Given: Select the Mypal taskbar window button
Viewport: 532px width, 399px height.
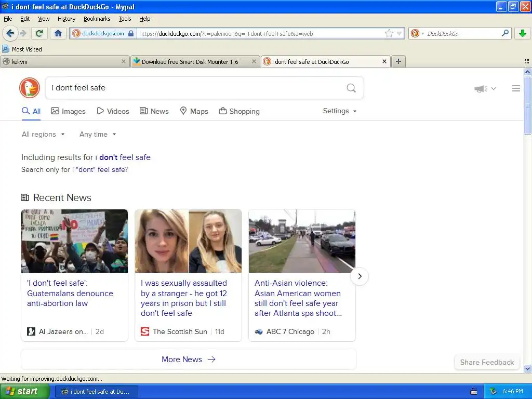Looking at the screenshot, I should coord(96,392).
